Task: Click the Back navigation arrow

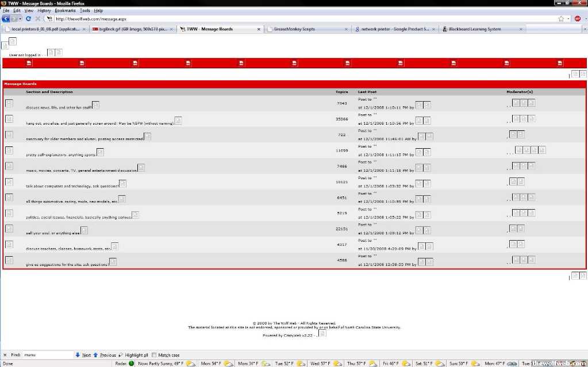Action: click(x=6, y=18)
